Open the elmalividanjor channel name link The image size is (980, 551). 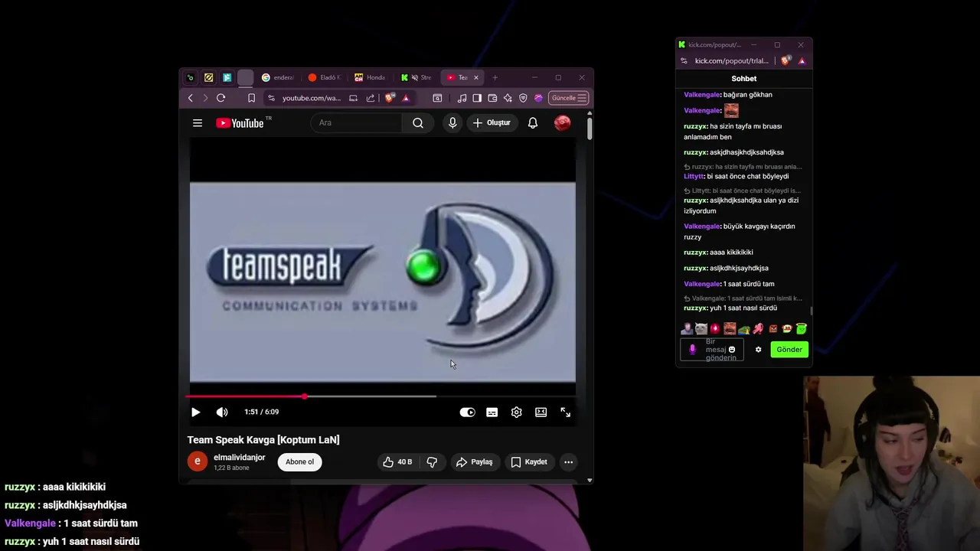(240, 457)
